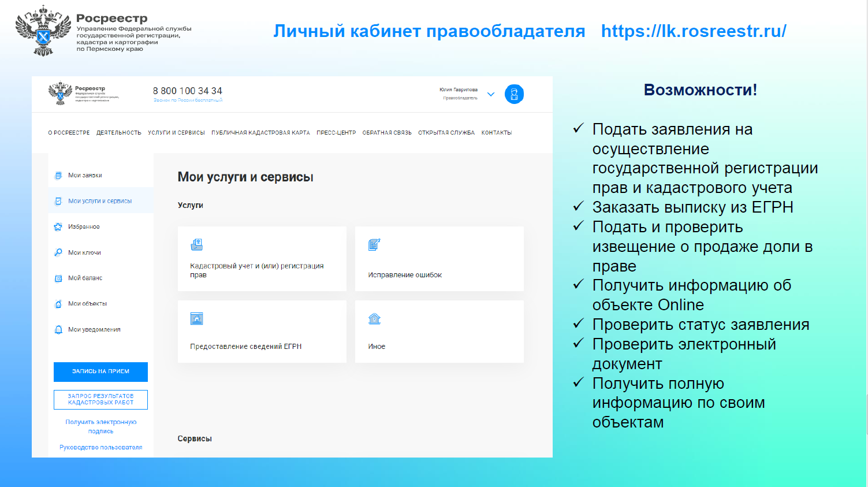Open Кадастровый учет и регистрация прав card
Viewport: 868px width, 487px height.
click(262, 259)
